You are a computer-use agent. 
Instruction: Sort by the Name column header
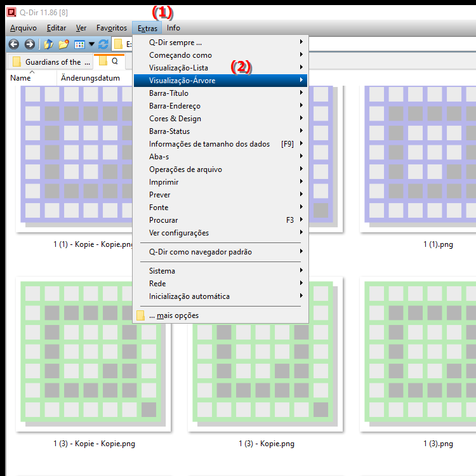(x=32, y=78)
